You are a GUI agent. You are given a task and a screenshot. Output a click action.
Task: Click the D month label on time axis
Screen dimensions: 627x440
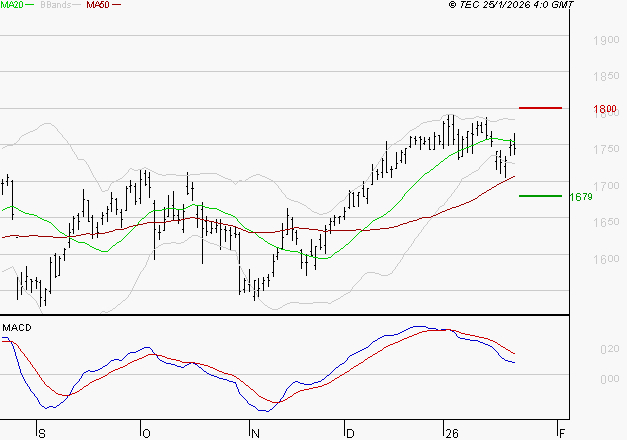click(350, 434)
